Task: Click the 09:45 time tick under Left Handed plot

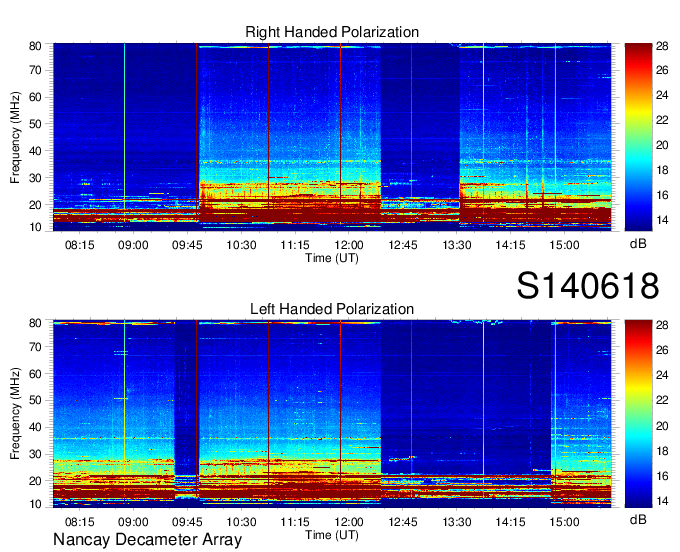Action: point(187,522)
